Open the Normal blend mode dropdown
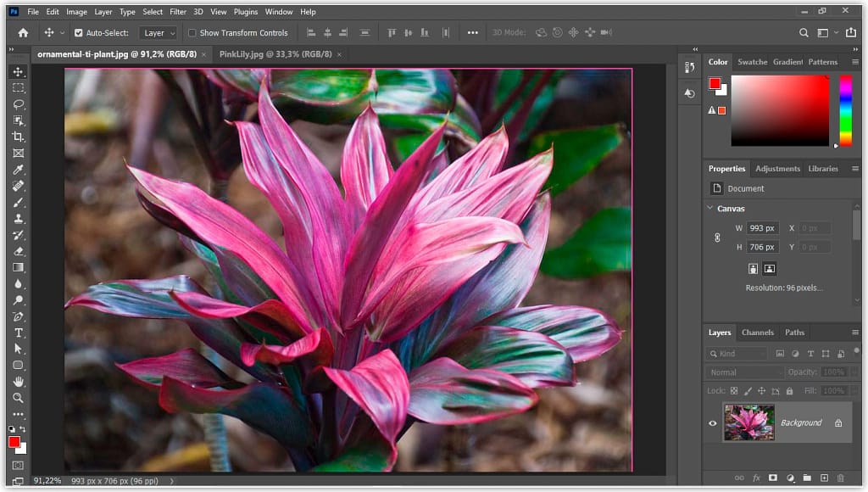The width and height of the screenshot is (868, 492). (x=744, y=372)
